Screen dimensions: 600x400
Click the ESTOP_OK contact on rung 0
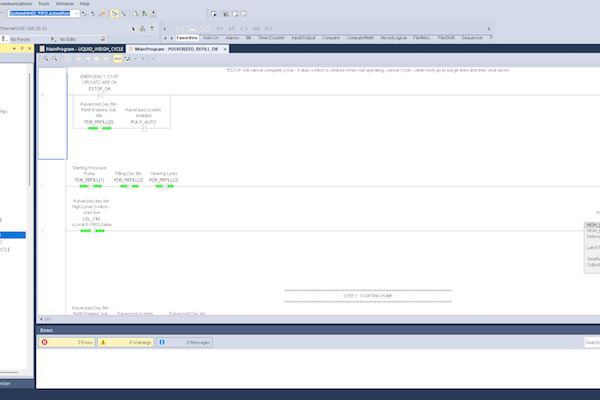click(x=100, y=95)
